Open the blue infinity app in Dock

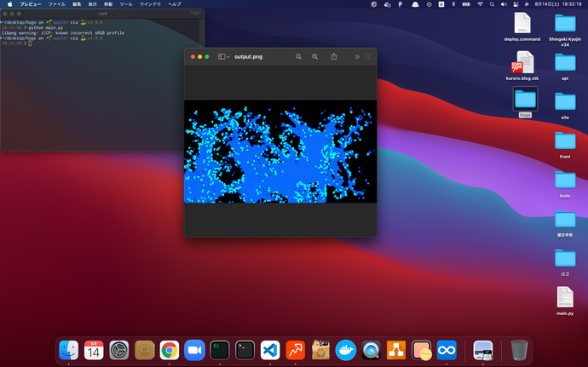[447, 350]
